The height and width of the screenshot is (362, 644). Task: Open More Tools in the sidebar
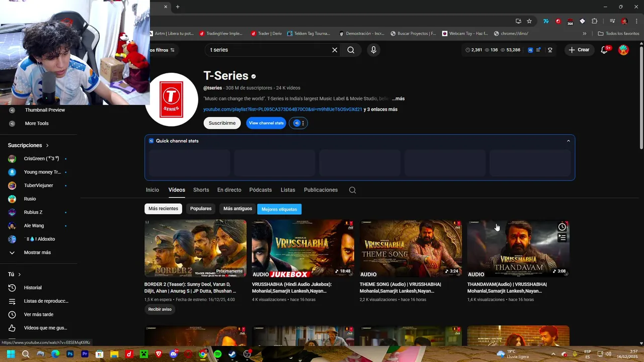pyautogui.click(x=37, y=124)
